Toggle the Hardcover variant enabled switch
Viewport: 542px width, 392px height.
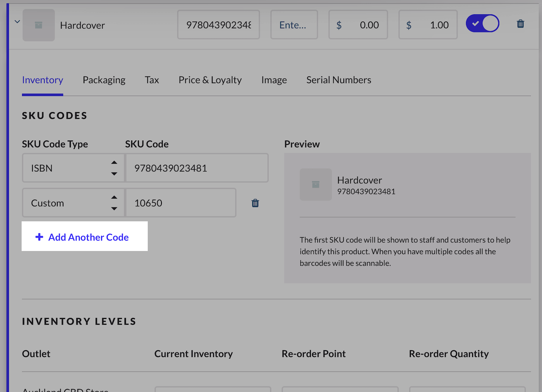click(482, 24)
